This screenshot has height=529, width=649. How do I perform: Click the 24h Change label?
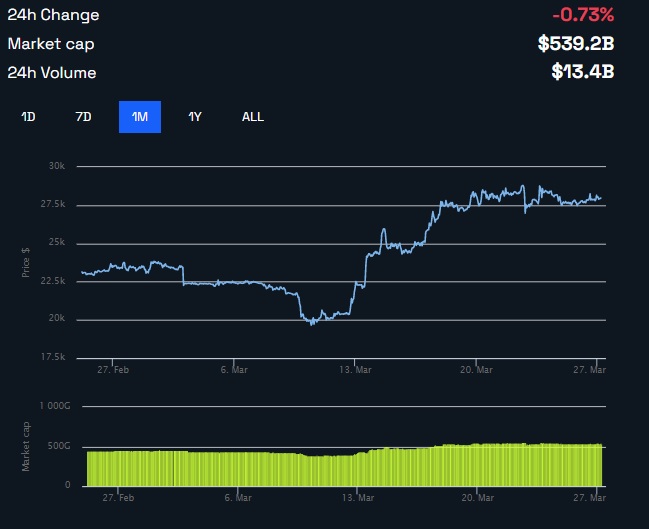(53, 15)
